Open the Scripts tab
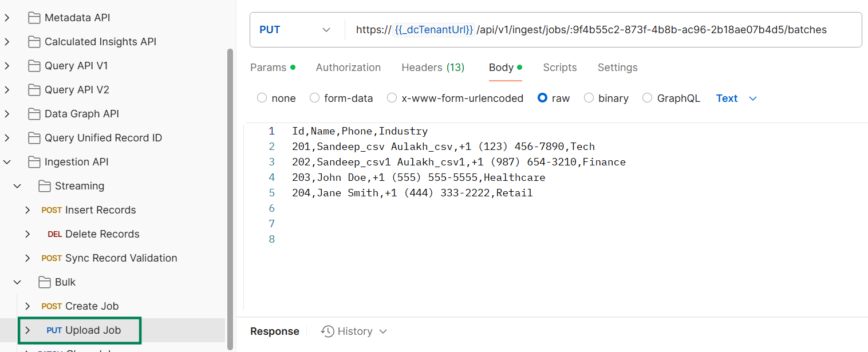The image size is (868, 352). pyautogui.click(x=559, y=67)
